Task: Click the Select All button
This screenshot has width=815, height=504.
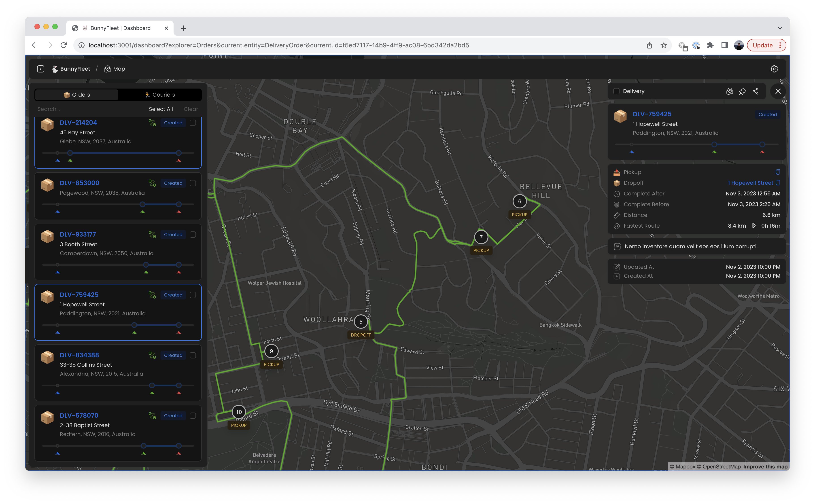Action: point(161,109)
